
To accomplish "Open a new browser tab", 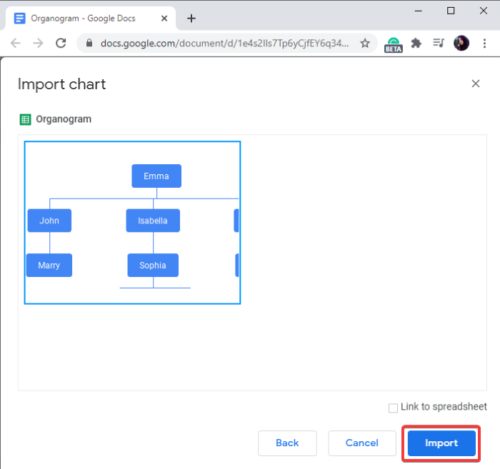I will click(191, 18).
